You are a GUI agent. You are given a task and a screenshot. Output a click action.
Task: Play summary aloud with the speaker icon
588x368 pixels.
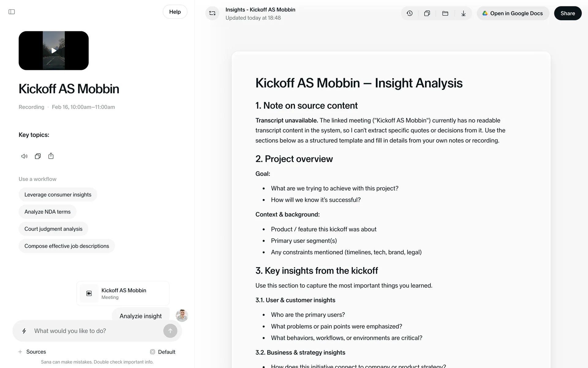click(24, 156)
